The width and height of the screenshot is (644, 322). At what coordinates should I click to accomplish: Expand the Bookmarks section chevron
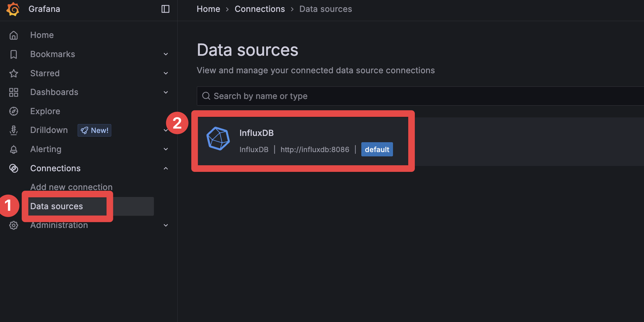tap(166, 54)
